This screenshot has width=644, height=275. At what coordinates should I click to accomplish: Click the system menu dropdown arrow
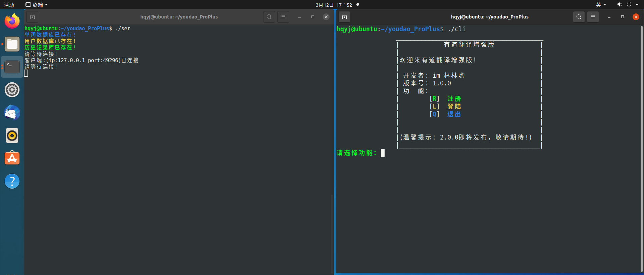pos(637,5)
